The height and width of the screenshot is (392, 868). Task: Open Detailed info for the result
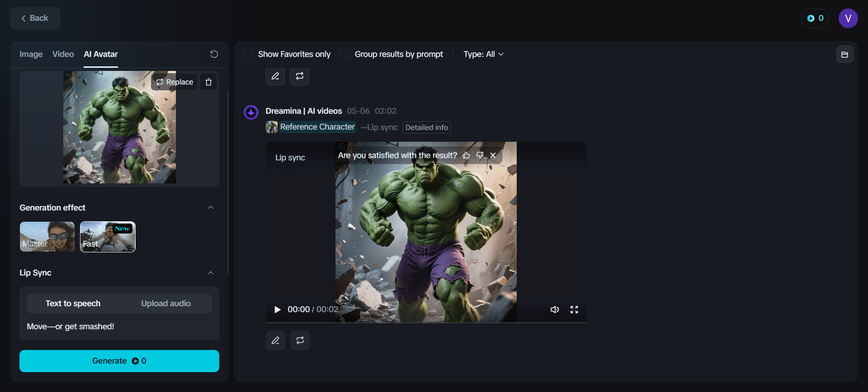(x=427, y=128)
